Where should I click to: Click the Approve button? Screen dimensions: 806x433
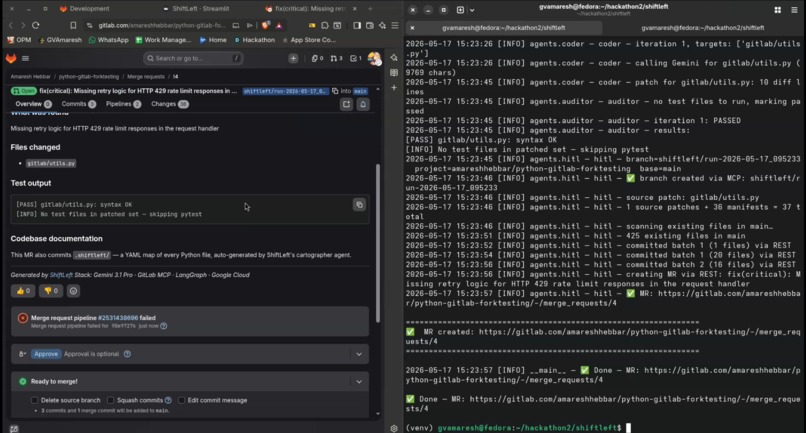(46, 354)
